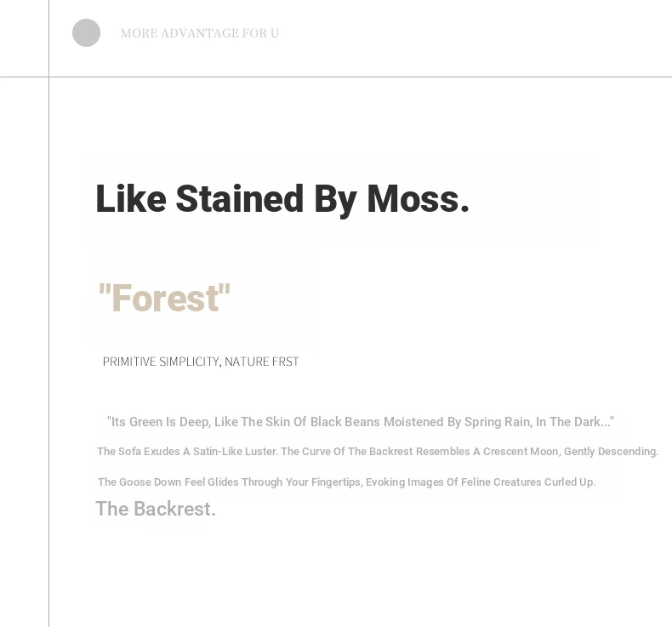Click the word Like in the main heading
The height and width of the screenshot is (627, 672).
pos(131,198)
